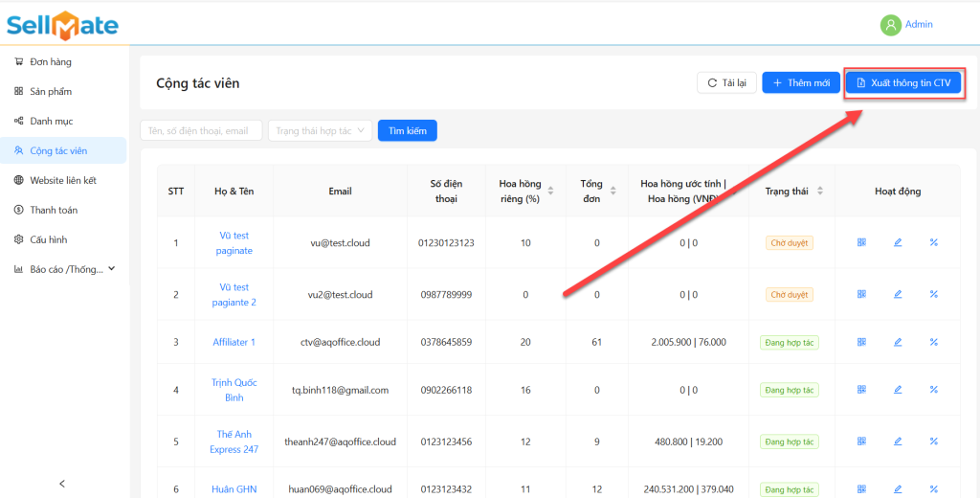Image resolution: width=980 pixels, height=498 pixels.
Task: Open Đơn hàng in the sidebar
Action: (50, 62)
